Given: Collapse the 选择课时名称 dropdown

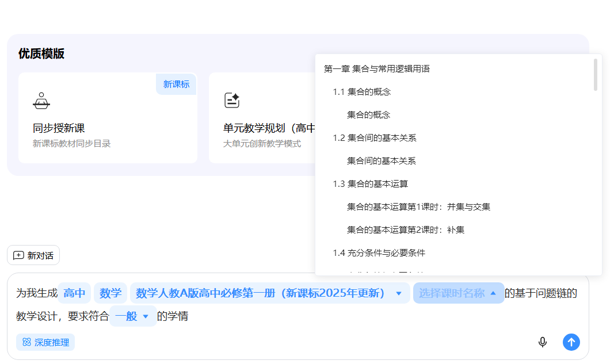Looking at the screenshot, I should click(459, 293).
